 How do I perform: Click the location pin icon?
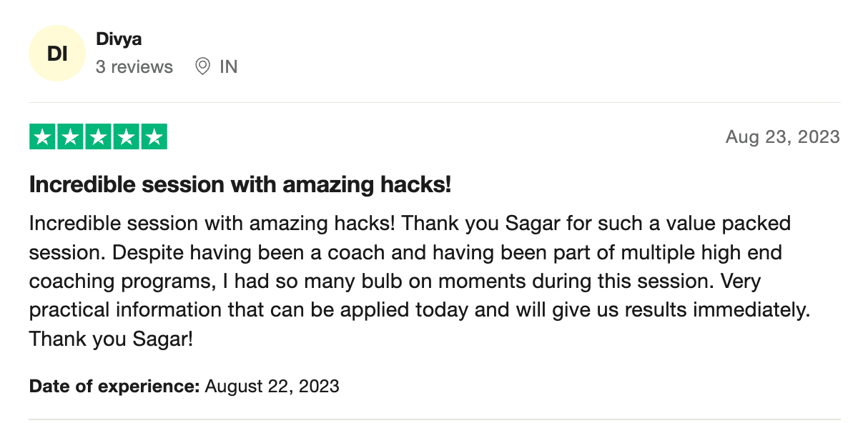coord(203,67)
